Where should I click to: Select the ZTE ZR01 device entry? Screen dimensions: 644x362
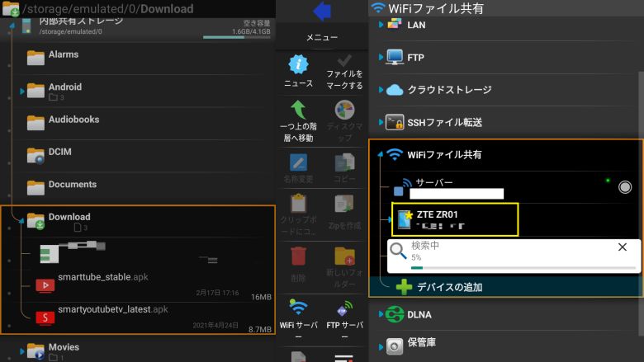455,219
